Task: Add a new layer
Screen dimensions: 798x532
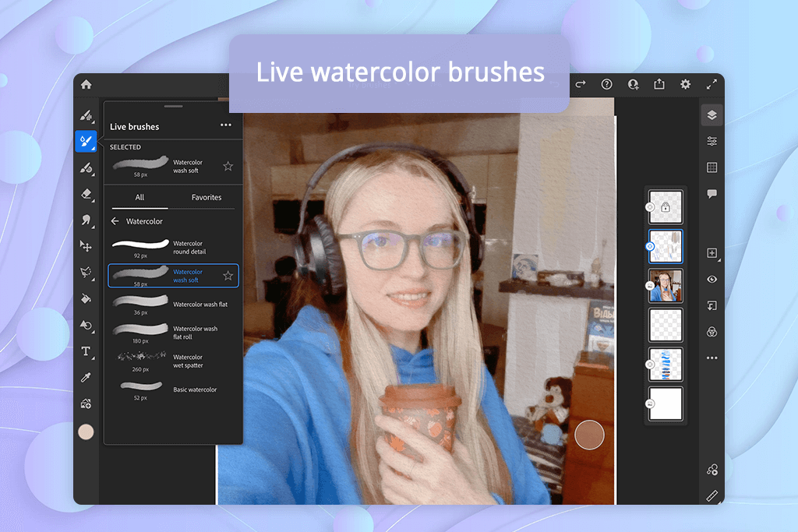Action: (x=712, y=253)
